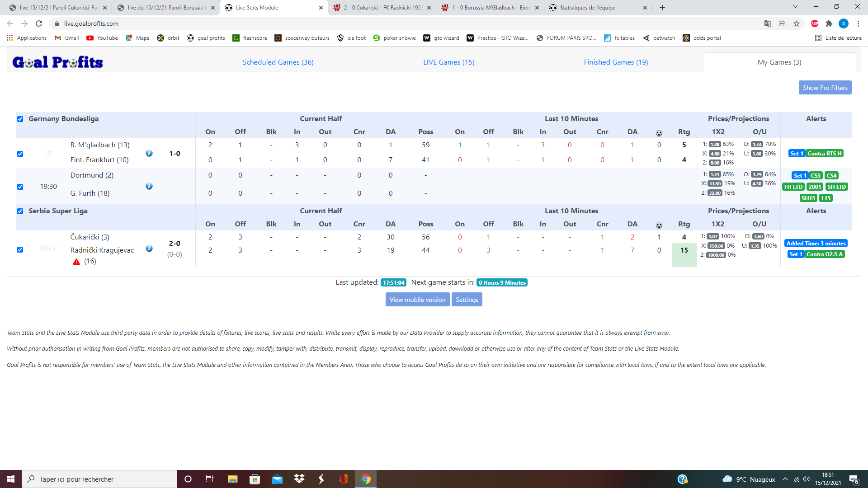Click the 1-0 score of M'gladbach match
This screenshot has width=868, height=488.
pos(175,154)
